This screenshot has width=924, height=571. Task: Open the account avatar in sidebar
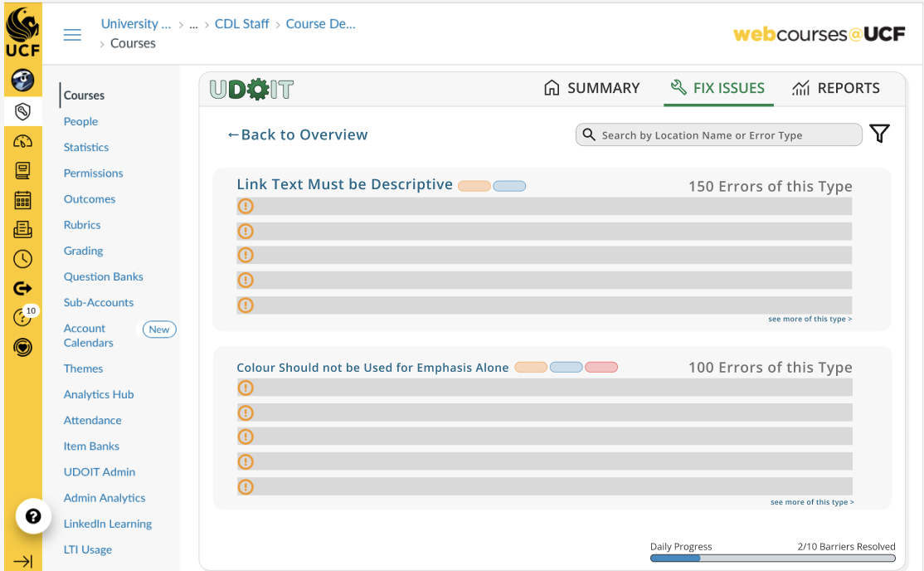coord(23,80)
